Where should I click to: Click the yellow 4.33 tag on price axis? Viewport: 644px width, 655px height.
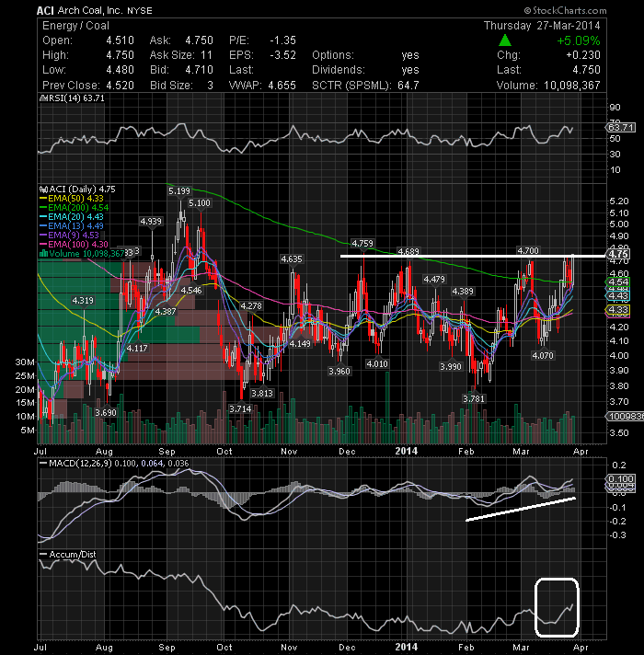(x=618, y=309)
